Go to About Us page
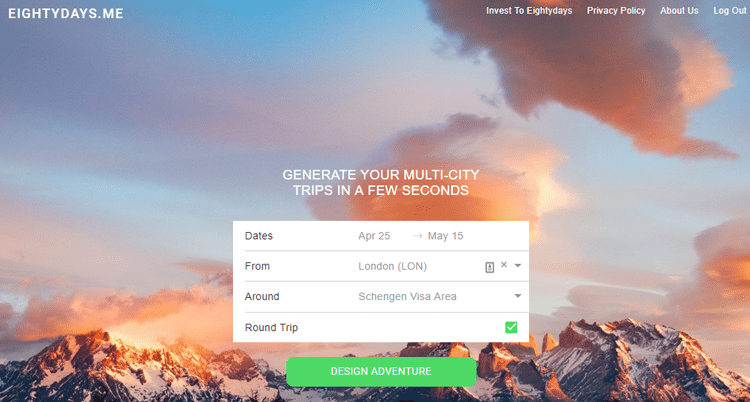 click(679, 11)
